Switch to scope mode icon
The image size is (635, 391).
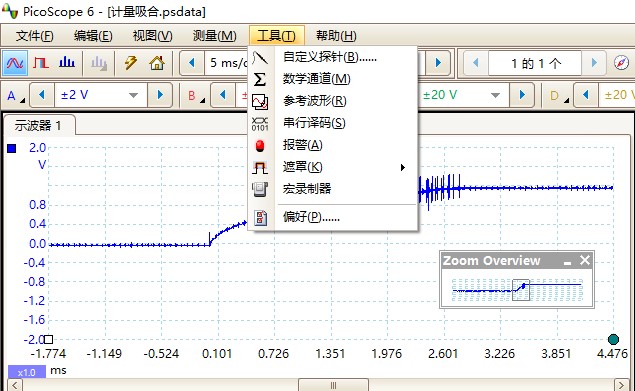coord(15,63)
